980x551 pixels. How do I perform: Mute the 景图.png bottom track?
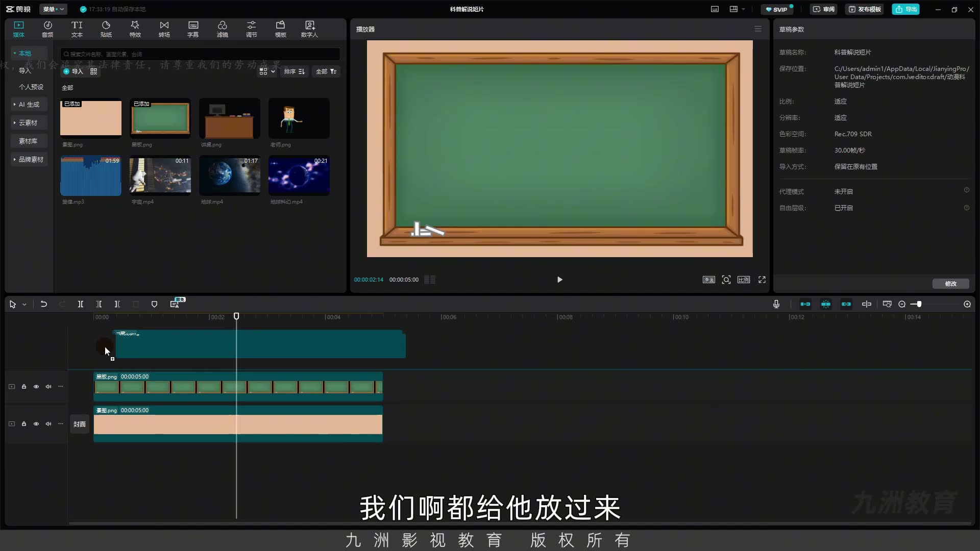click(x=48, y=424)
